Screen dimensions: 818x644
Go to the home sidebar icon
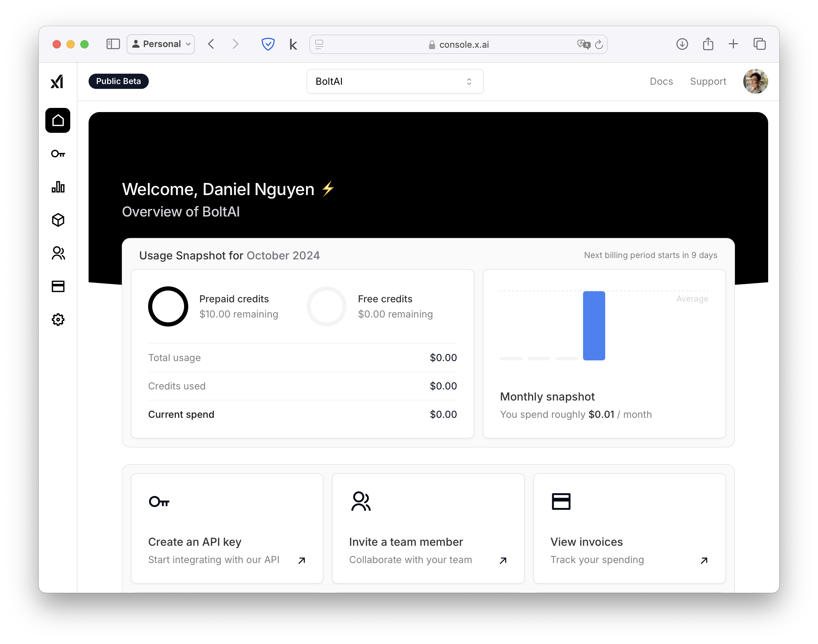pyautogui.click(x=58, y=120)
